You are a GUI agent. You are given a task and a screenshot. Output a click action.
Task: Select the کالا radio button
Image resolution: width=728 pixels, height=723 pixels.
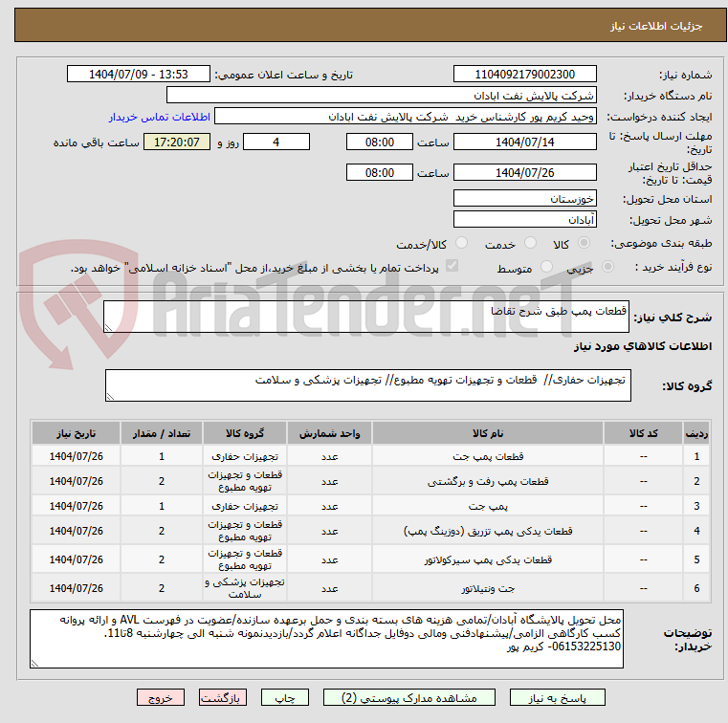tap(585, 243)
